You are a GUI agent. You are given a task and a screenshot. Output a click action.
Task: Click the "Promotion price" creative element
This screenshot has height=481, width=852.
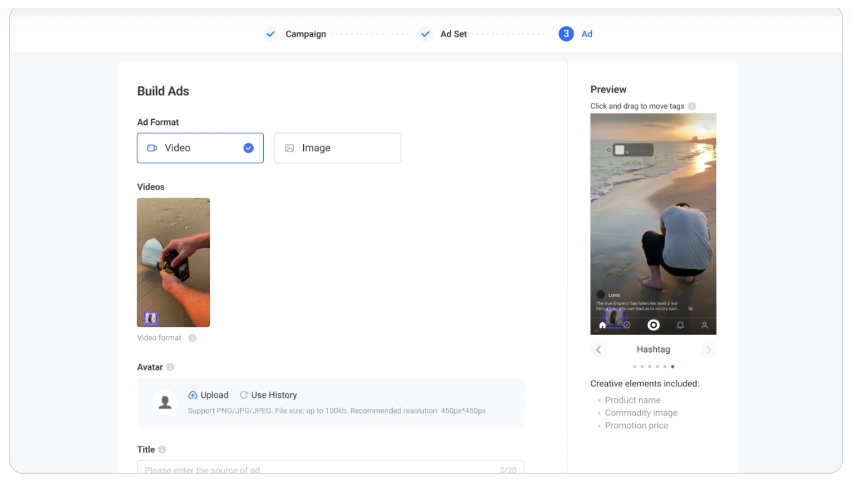[636, 426]
